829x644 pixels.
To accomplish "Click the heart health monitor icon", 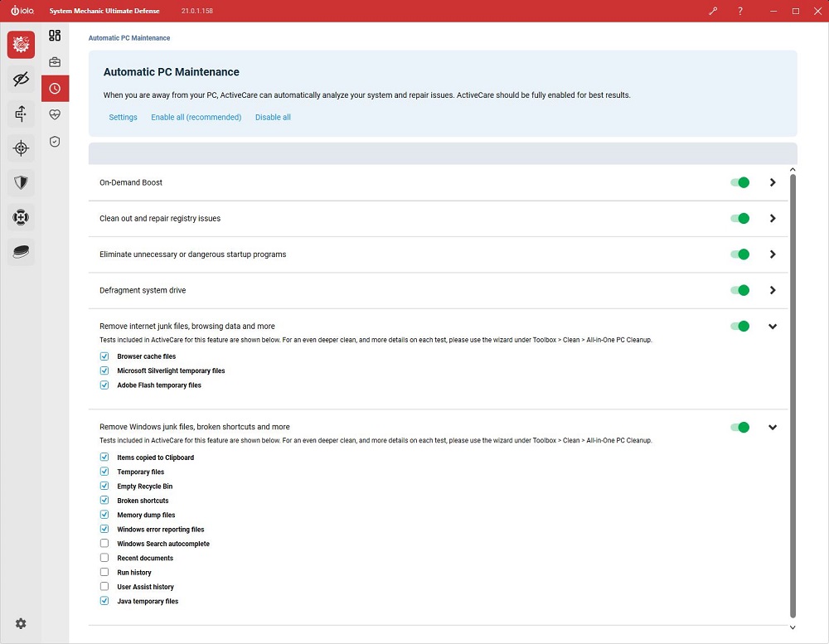I will tap(55, 114).
